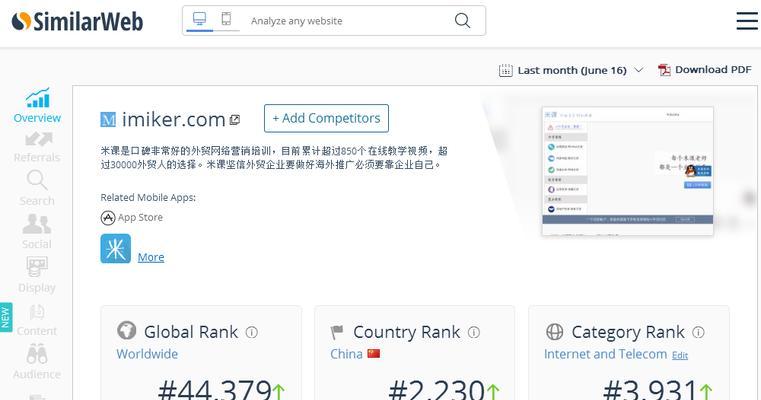Click the NEW badge beside Content
The width and height of the screenshot is (761, 400).
click(x=6, y=317)
